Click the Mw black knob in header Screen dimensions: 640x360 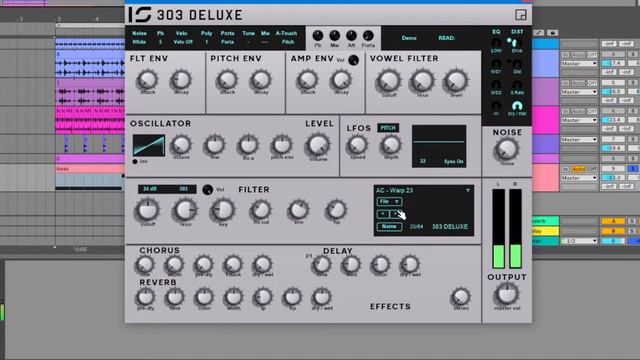[334, 36]
